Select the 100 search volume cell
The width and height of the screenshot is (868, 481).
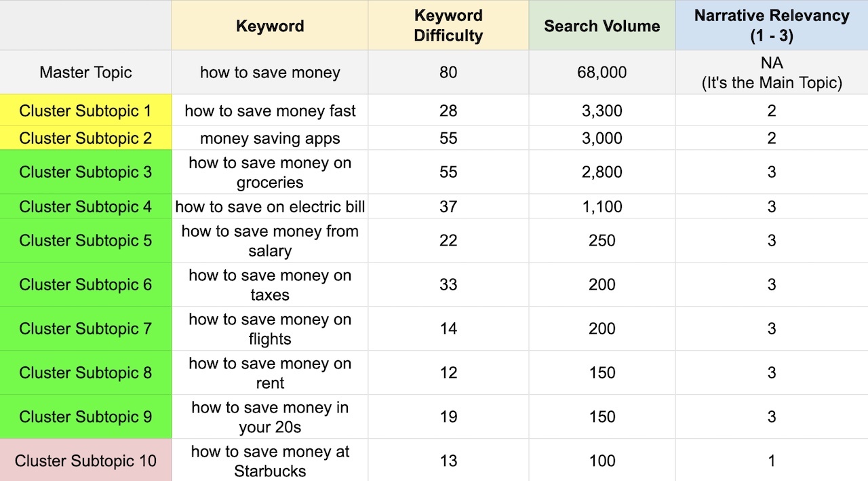pyautogui.click(x=602, y=460)
